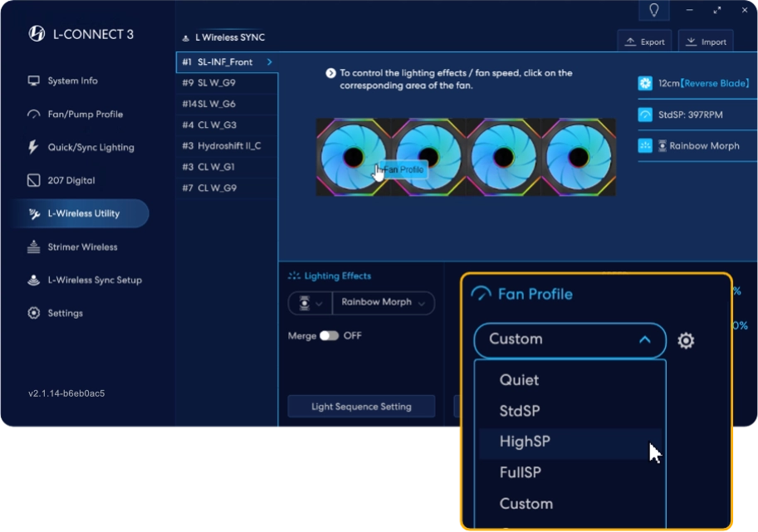Open fan profile gear settings
The height and width of the screenshot is (532, 758).
686,340
